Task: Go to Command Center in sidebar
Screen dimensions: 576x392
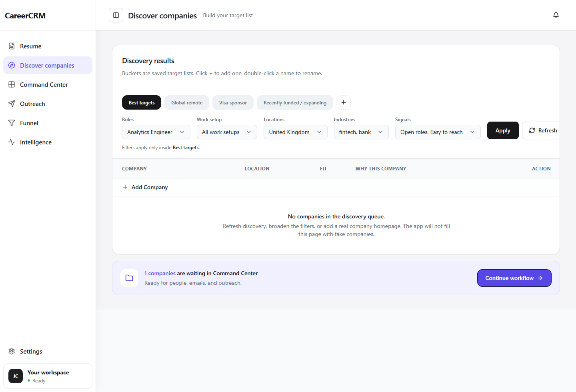Action: coord(48,84)
